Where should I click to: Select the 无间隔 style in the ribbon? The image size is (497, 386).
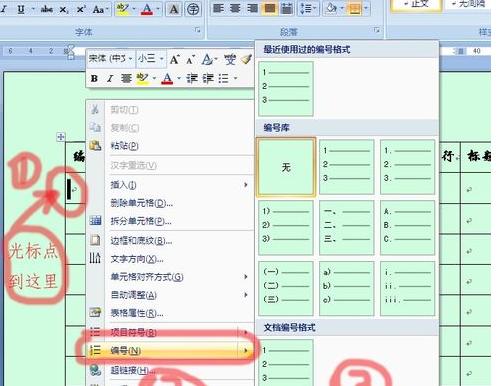tap(468, 5)
